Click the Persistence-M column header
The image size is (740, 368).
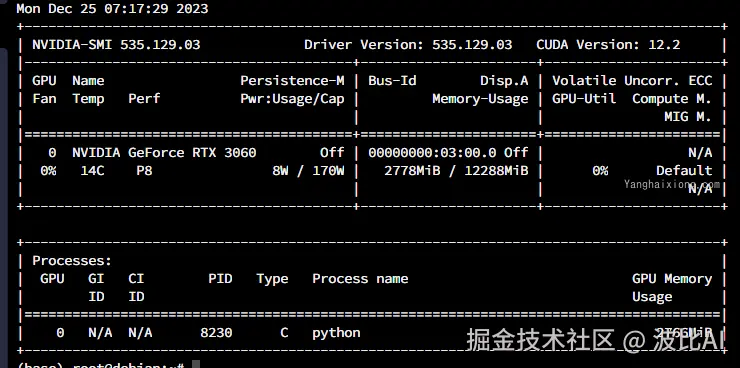292,81
